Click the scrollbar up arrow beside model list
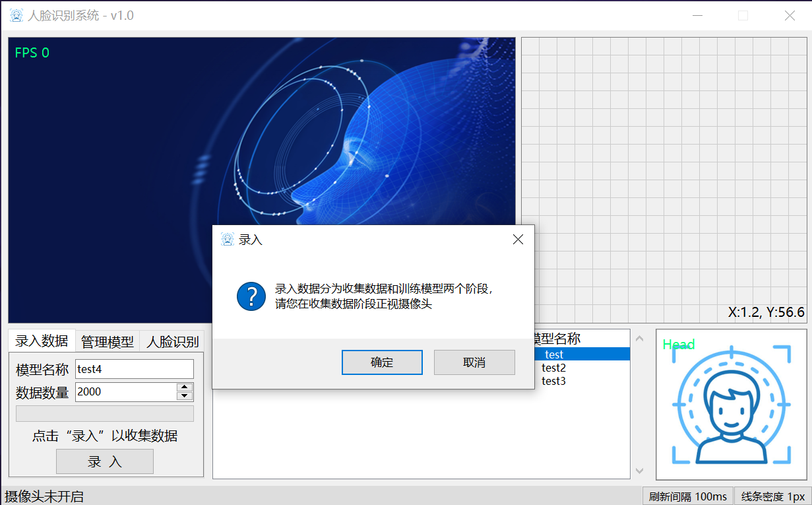The height and width of the screenshot is (505, 812). click(639, 338)
